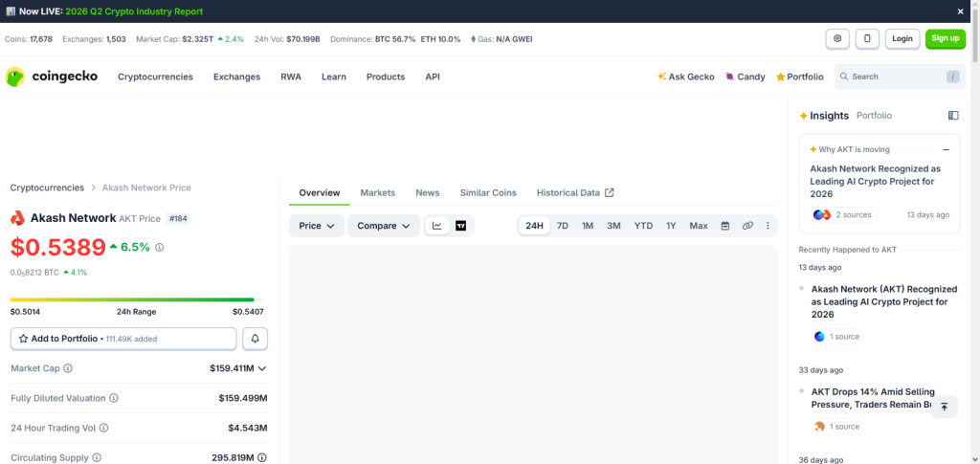Open Historical Data external link
This screenshot has width=980, height=464.
click(x=575, y=193)
